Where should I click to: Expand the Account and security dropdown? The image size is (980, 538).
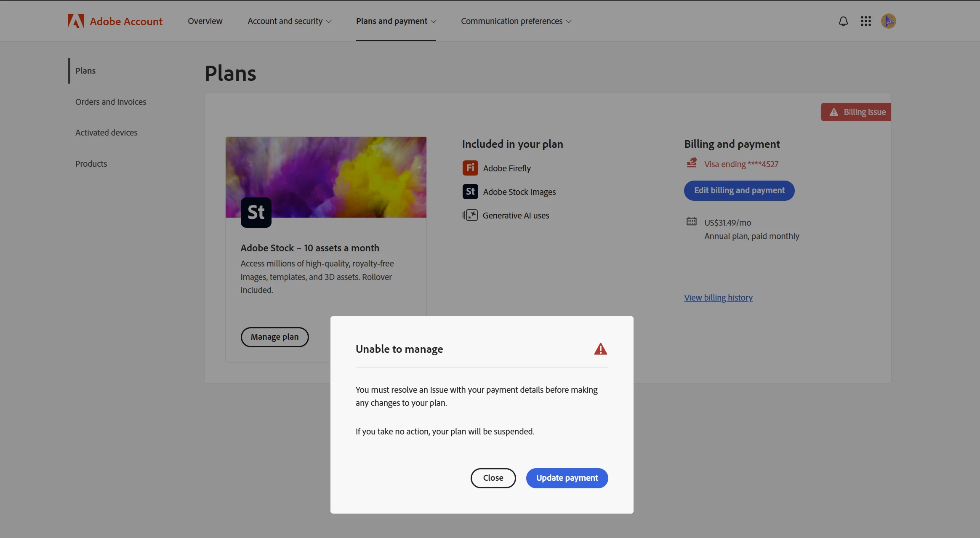coord(289,21)
